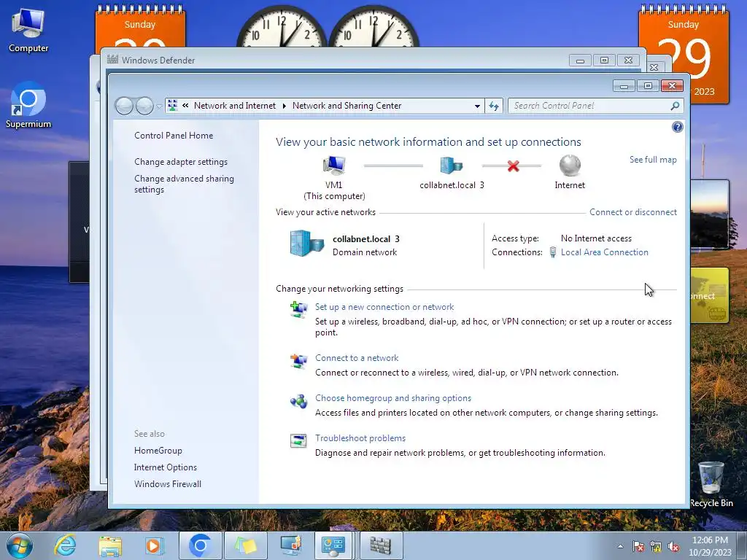
Task: Open the monitor icon taskbar button
Action: point(290,545)
